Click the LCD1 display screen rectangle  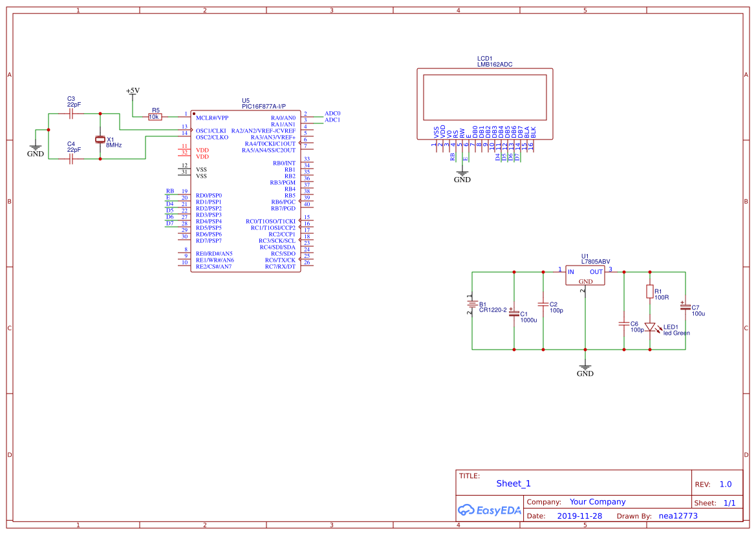coord(484,98)
